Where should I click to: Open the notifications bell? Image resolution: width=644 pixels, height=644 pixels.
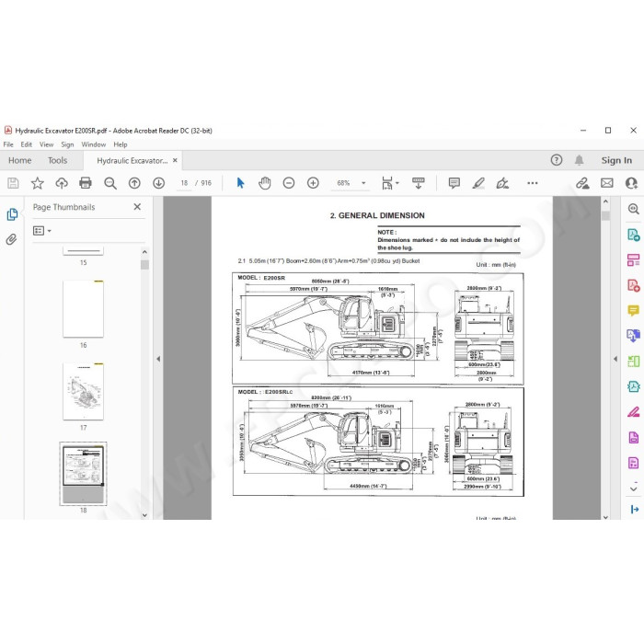coord(579,160)
